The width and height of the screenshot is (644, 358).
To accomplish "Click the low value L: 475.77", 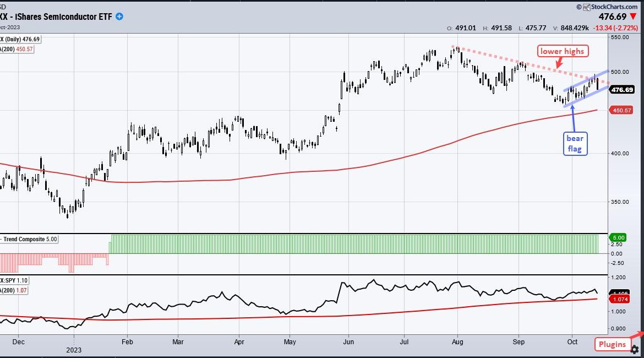I will tap(532, 28).
